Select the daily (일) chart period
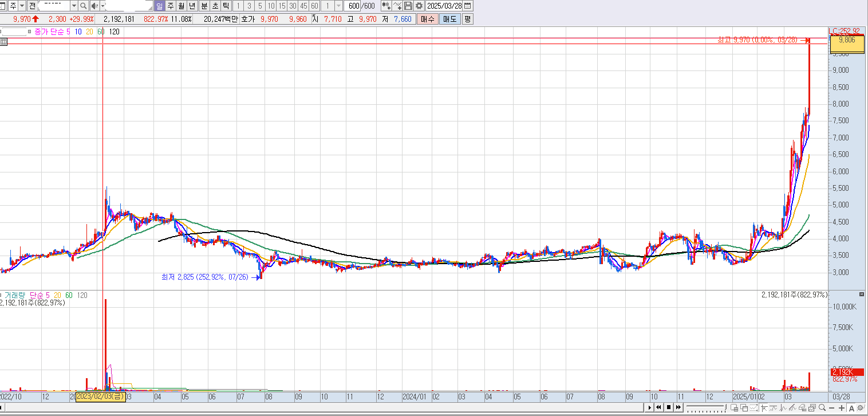Image resolution: width=868 pixels, height=416 pixels. [x=160, y=6]
